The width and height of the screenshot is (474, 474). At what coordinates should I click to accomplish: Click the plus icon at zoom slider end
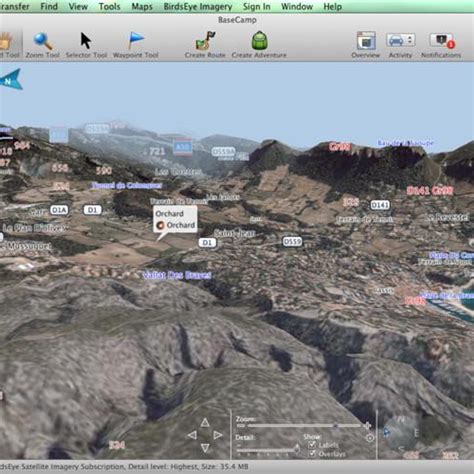click(368, 426)
